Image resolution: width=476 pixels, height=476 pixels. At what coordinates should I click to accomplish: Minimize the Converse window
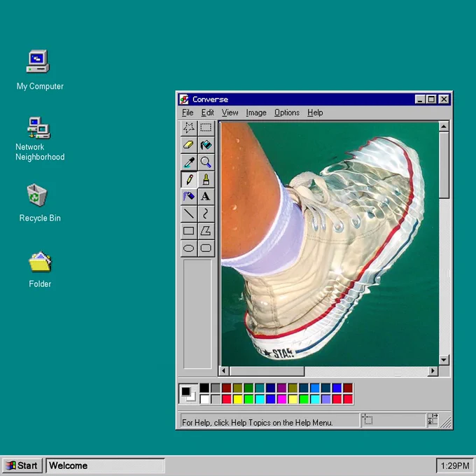click(x=420, y=99)
